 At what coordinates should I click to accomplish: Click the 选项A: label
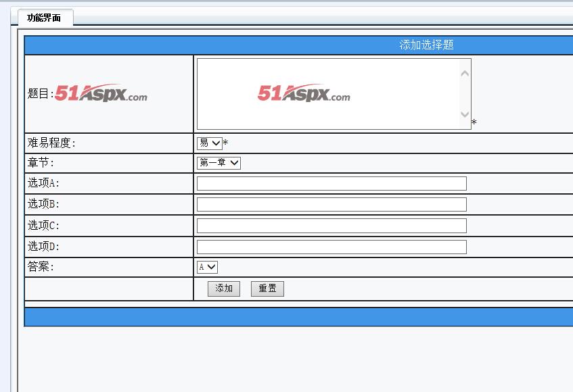tap(43, 183)
